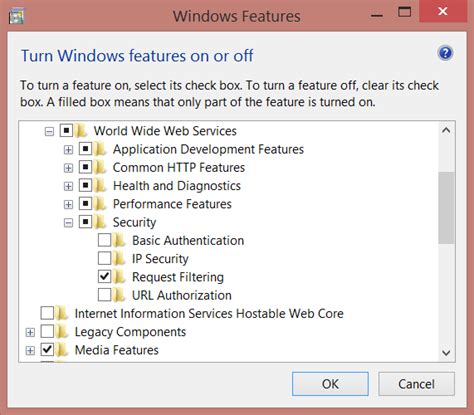
Task: Toggle the Security checkbox
Action: click(85, 222)
